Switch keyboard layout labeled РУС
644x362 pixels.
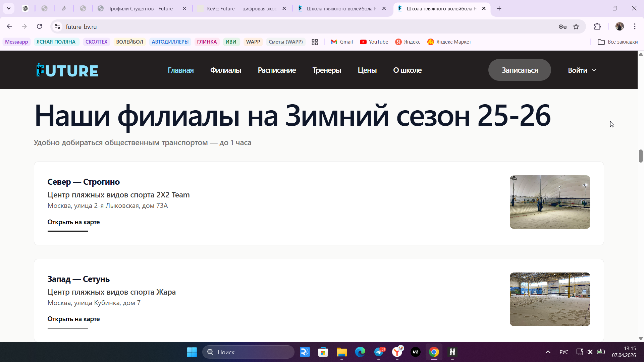coord(564,352)
